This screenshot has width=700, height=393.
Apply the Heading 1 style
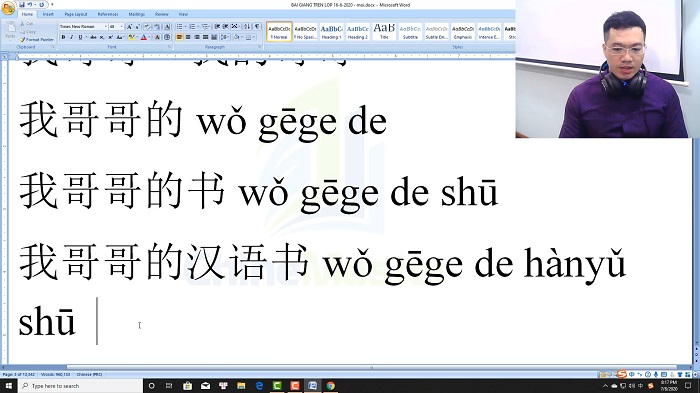pos(332,32)
